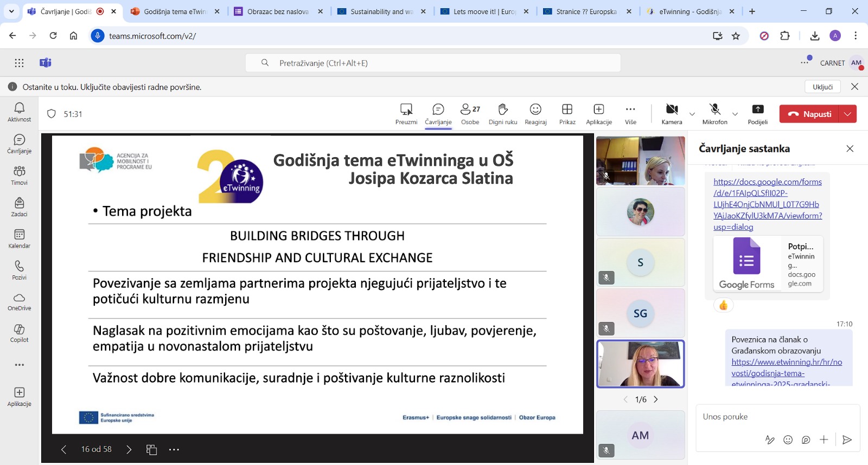Viewport: 868px width, 465px height.
Task: Show more apps ellipsis in sidebar
Action: tap(19, 365)
